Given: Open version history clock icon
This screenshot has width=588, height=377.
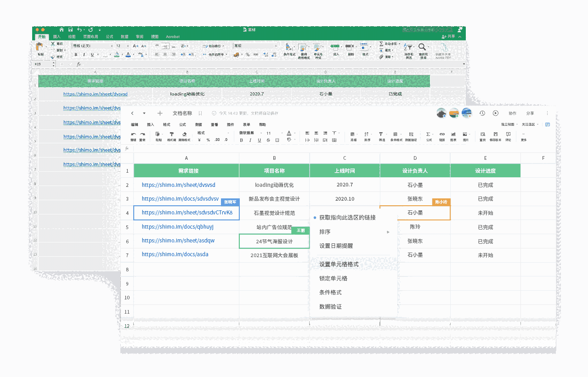Looking at the screenshot, I should coord(482,113).
